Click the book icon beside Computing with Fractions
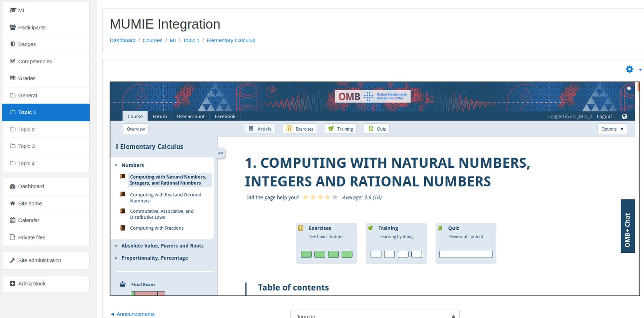 pos(123,228)
